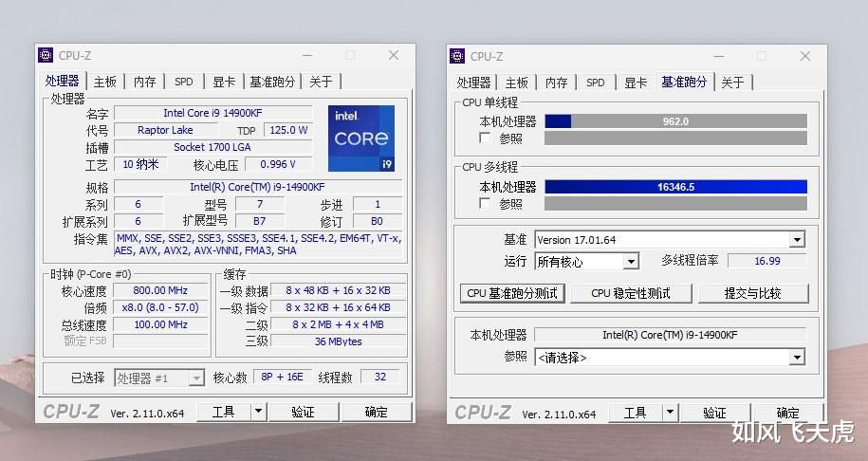Start CPU 基准跑分测试 button
The width and height of the screenshot is (868, 461).
[x=512, y=293]
